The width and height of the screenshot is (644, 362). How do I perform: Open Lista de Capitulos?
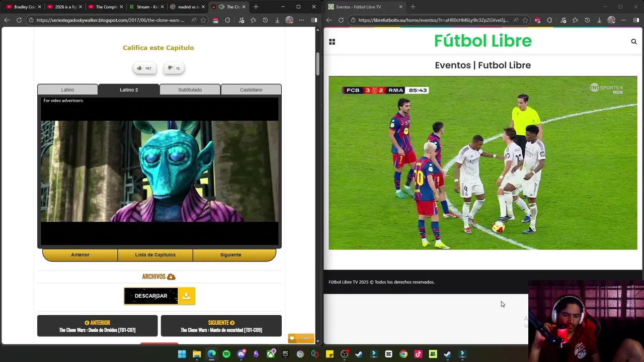[155, 255]
